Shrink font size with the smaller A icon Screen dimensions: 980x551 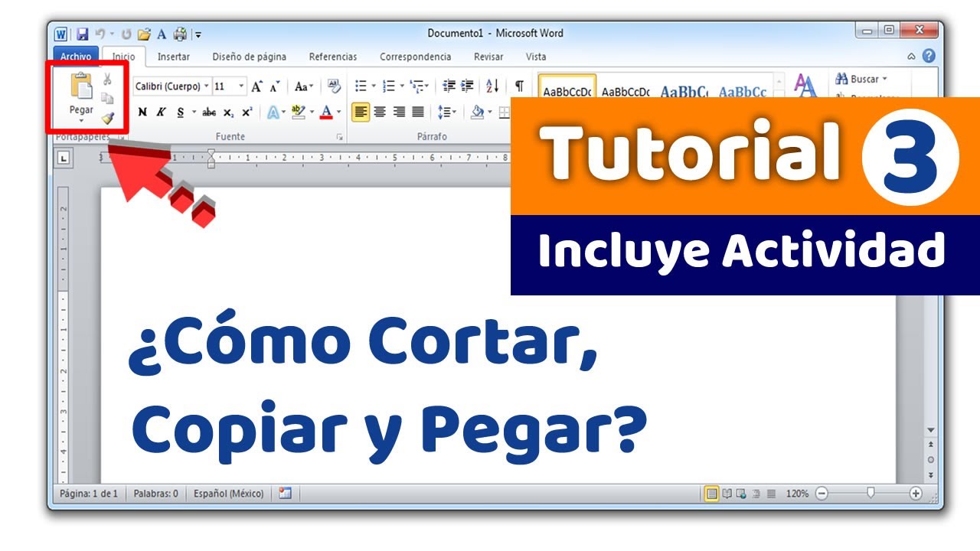tap(275, 86)
